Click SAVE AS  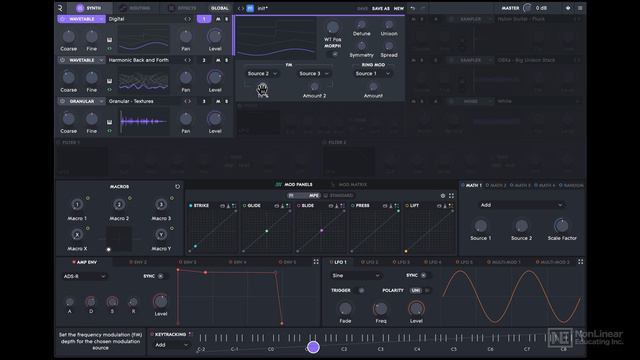pos(380,8)
